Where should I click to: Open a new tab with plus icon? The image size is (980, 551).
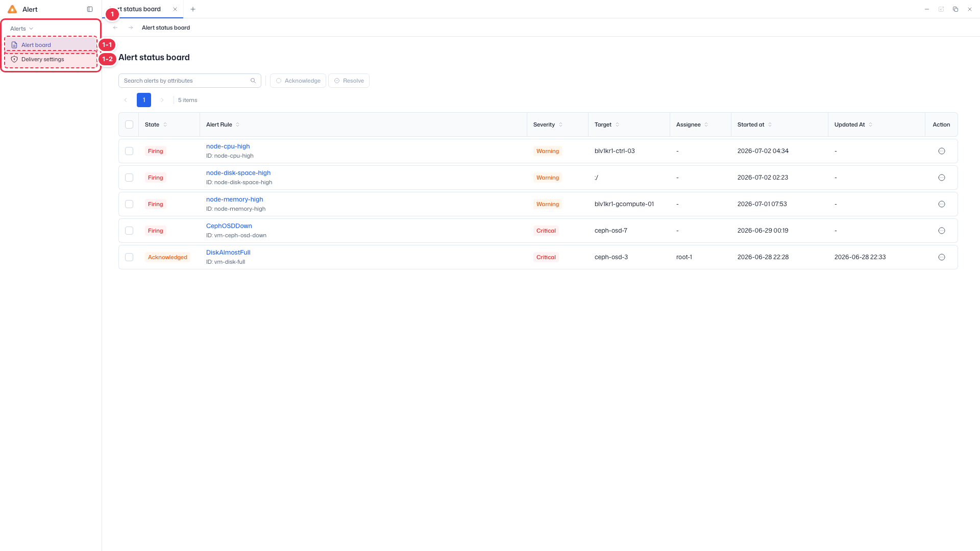(x=193, y=9)
